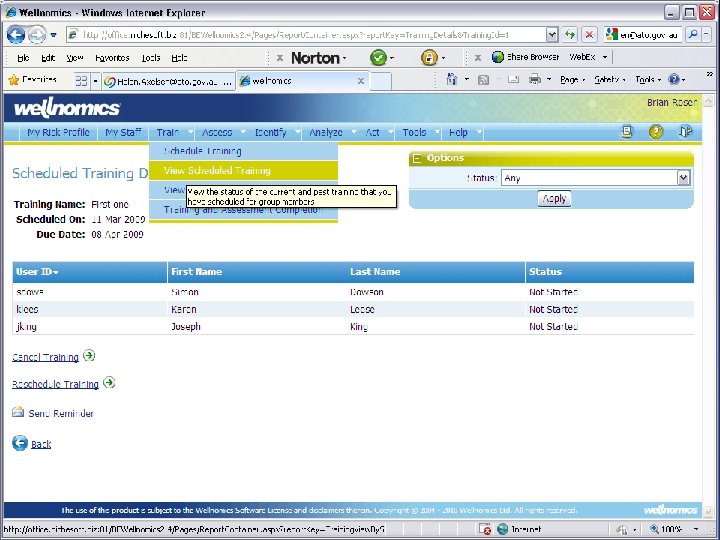
Task: Click the Apply button
Action: (554, 199)
